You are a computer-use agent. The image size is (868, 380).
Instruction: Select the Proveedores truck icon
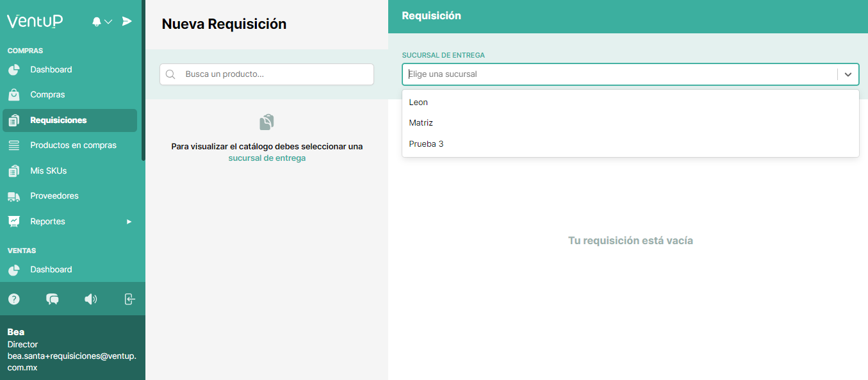click(13, 195)
